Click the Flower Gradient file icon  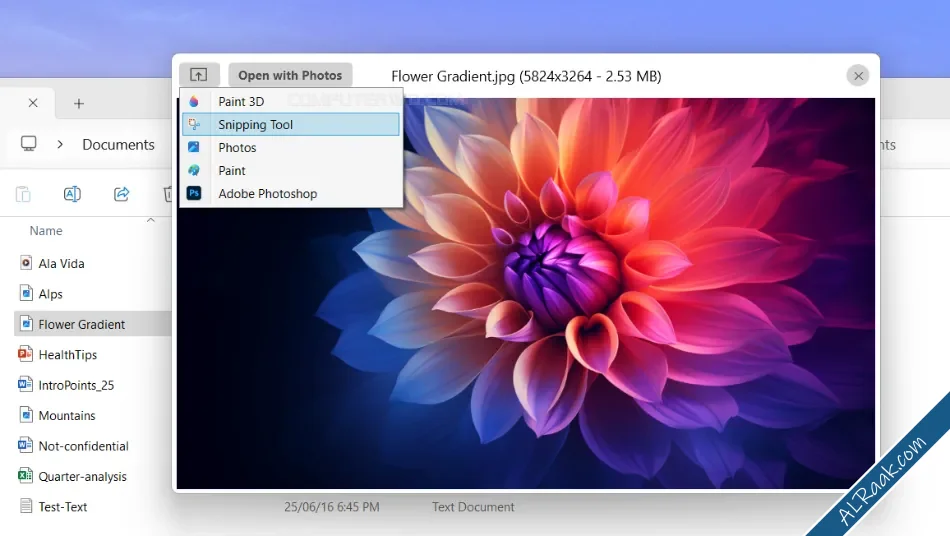coord(25,323)
